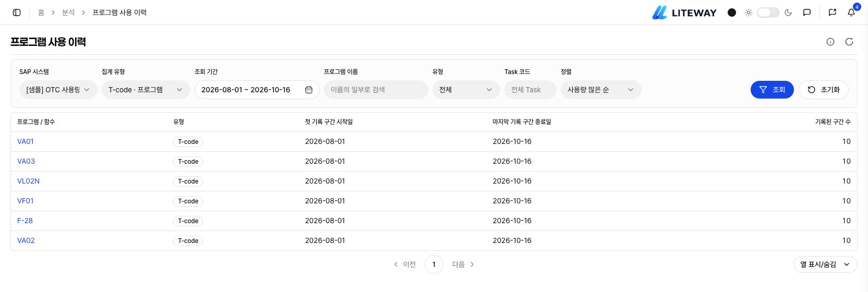Screen dimensions: 868x292
Task: Click the 조회 기간 date range field
Action: 257,90
